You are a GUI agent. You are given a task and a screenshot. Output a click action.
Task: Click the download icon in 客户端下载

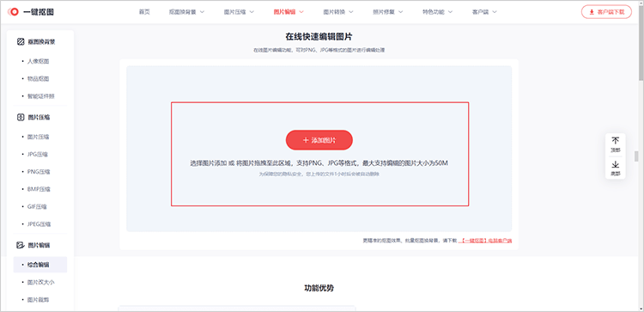click(592, 12)
